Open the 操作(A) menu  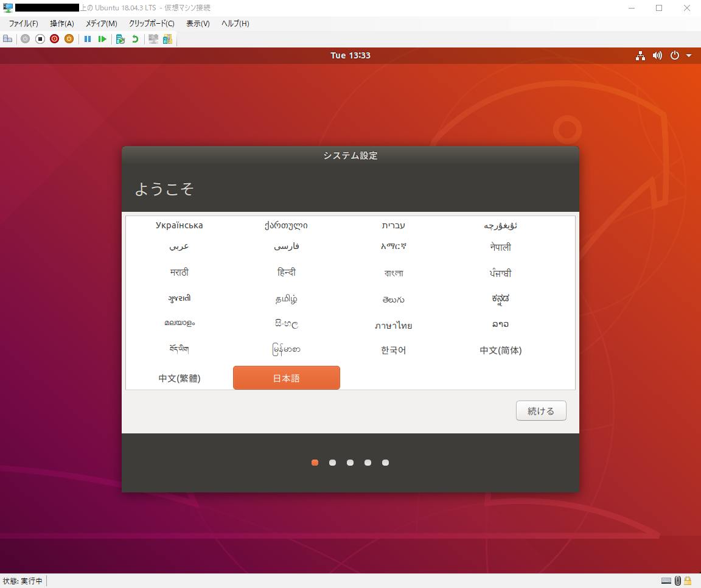click(x=62, y=24)
